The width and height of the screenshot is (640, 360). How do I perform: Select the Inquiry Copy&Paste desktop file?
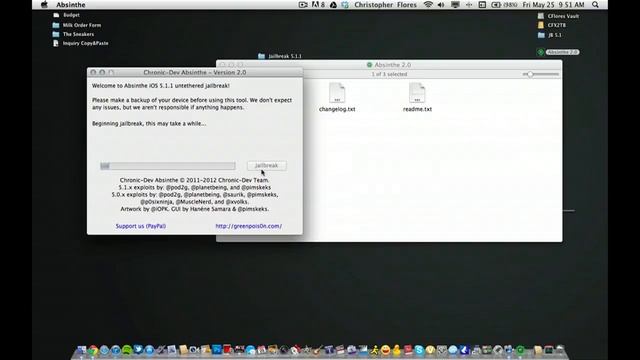point(80,43)
